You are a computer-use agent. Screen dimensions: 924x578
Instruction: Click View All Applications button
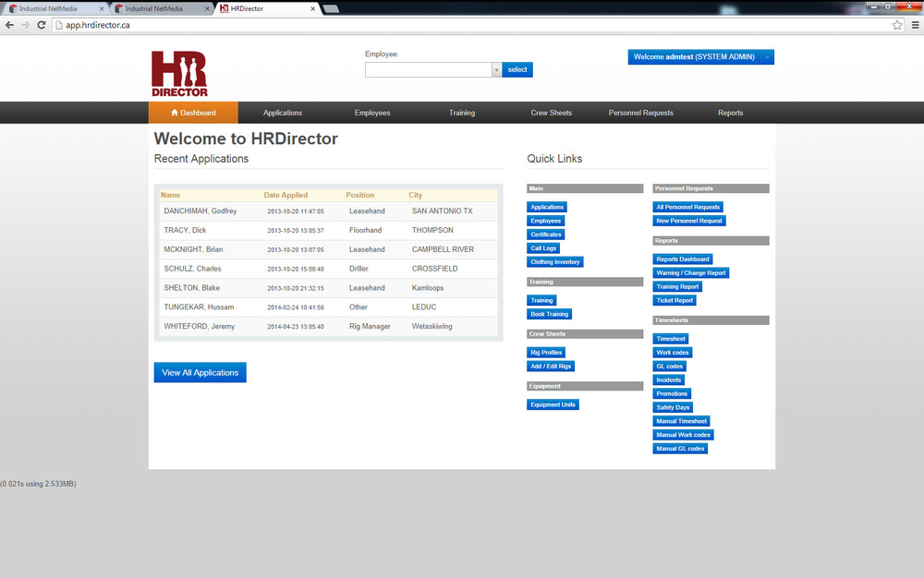[201, 373]
